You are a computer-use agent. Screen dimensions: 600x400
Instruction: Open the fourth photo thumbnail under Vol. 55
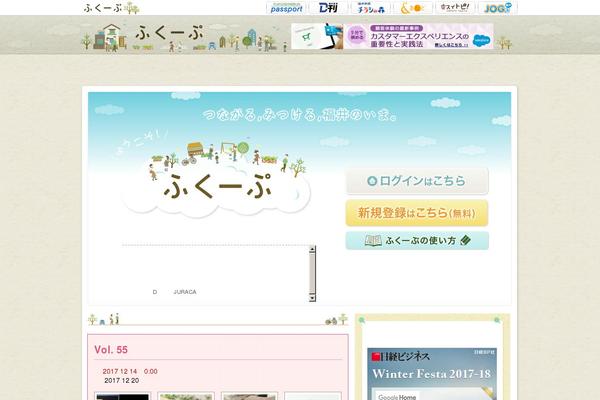pos(313,396)
